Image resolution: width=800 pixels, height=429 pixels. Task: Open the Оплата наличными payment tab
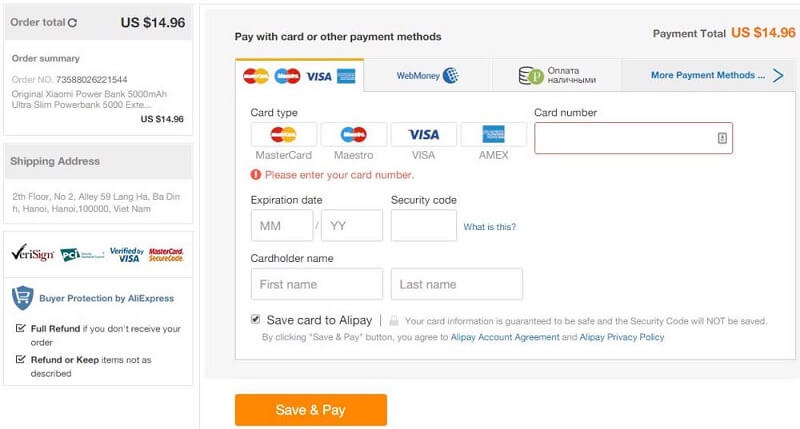556,75
